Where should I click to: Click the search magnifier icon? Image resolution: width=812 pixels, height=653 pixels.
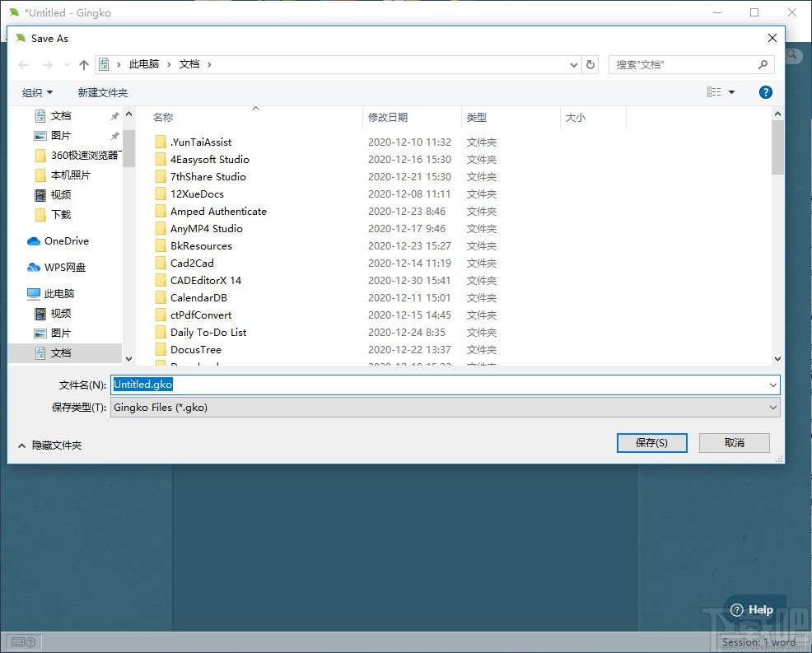tap(763, 65)
